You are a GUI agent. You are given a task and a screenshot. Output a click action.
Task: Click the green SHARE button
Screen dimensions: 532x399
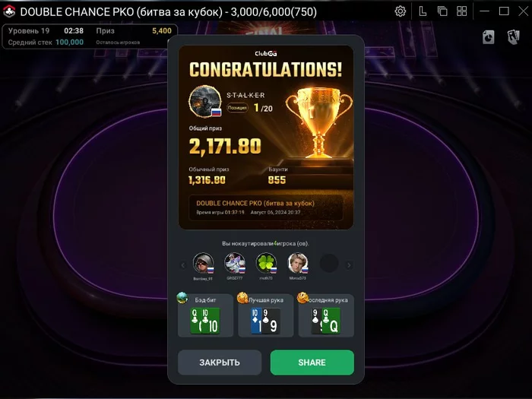click(312, 363)
